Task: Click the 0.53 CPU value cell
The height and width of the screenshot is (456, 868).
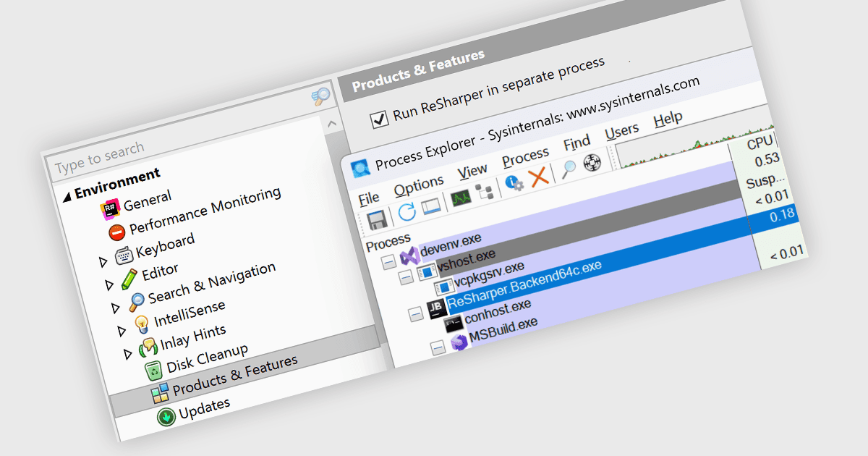Action: (767, 160)
